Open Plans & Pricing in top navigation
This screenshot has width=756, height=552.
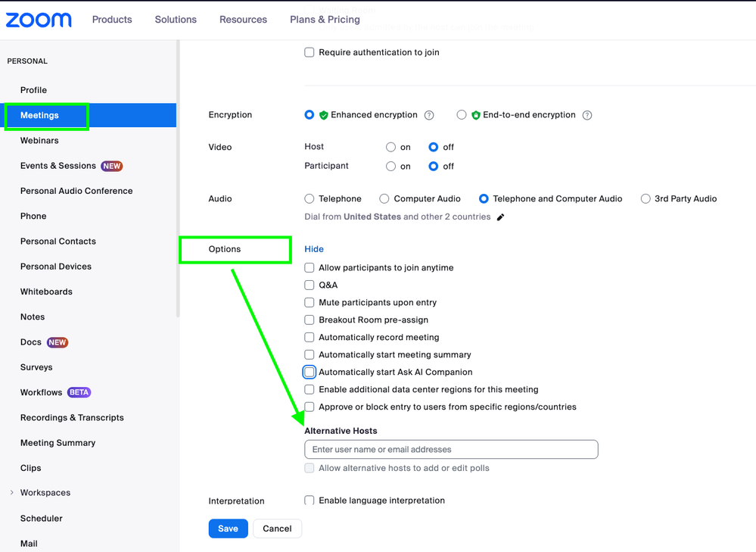(x=325, y=20)
